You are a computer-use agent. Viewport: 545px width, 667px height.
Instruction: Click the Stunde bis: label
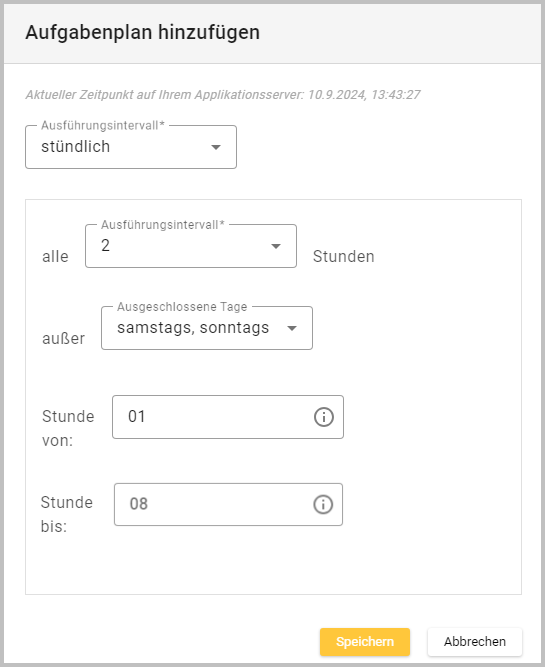[x=67, y=514]
